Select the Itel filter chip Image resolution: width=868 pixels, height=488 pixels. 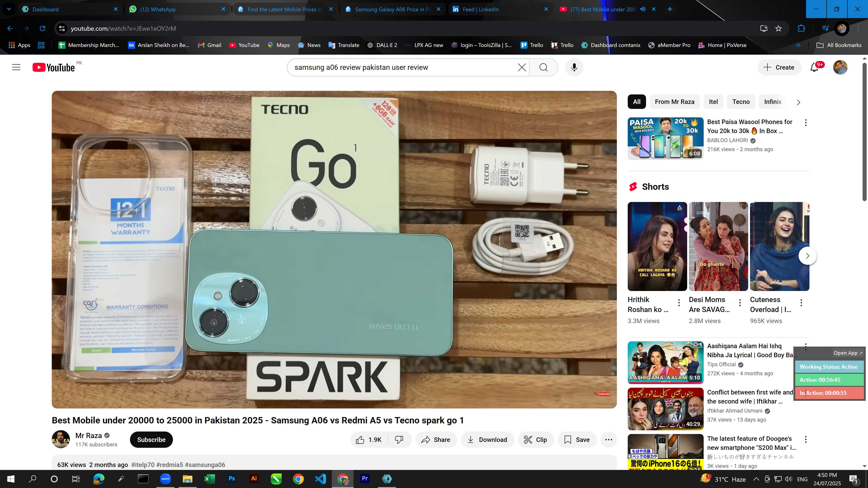713,102
